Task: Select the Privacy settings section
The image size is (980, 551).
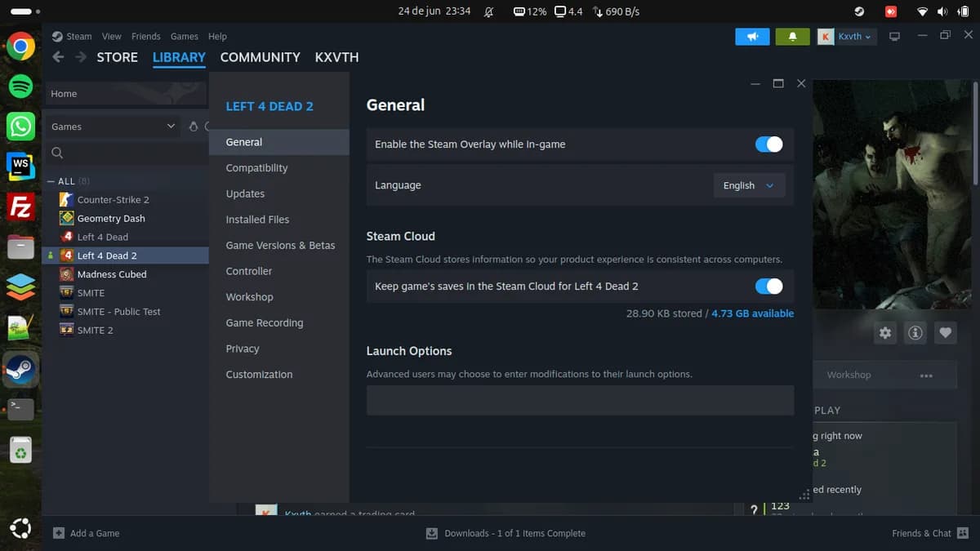Action: (279, 349)
